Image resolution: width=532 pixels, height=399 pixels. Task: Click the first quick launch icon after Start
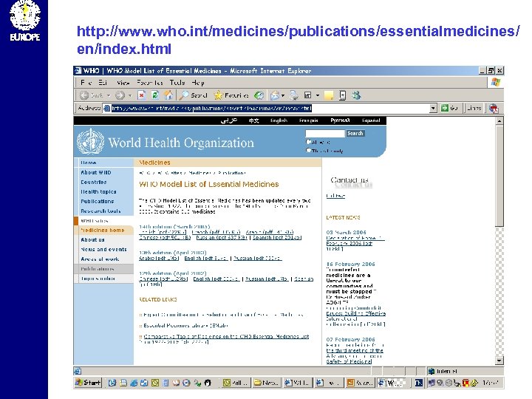tap(112, 383)
